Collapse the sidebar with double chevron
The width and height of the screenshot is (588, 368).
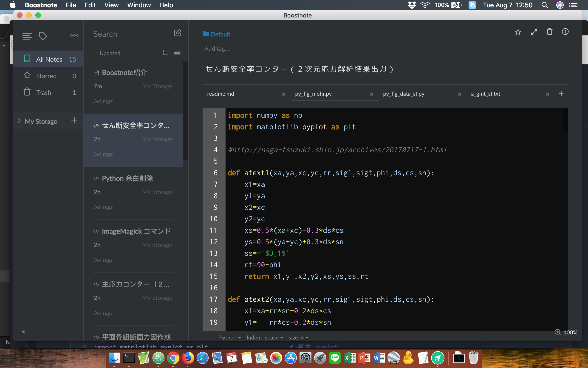(24, 331)
